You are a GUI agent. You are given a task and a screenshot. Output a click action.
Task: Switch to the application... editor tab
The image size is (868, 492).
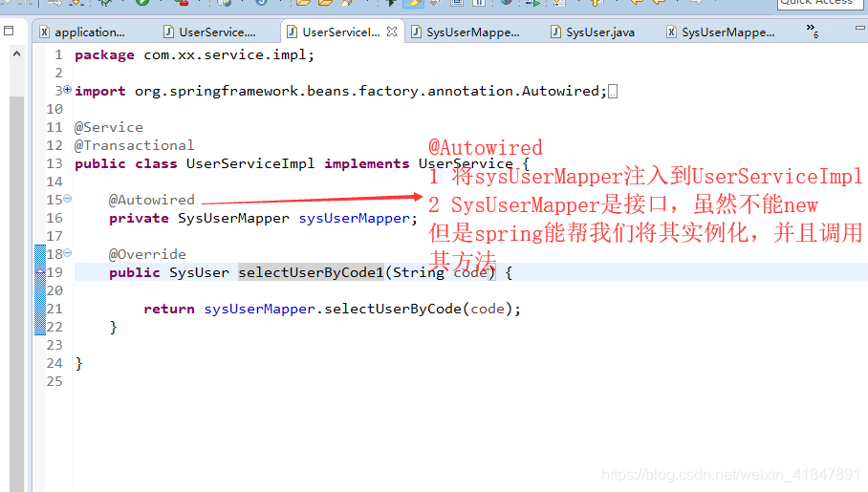pyautogui.click(x=83, y=32)
